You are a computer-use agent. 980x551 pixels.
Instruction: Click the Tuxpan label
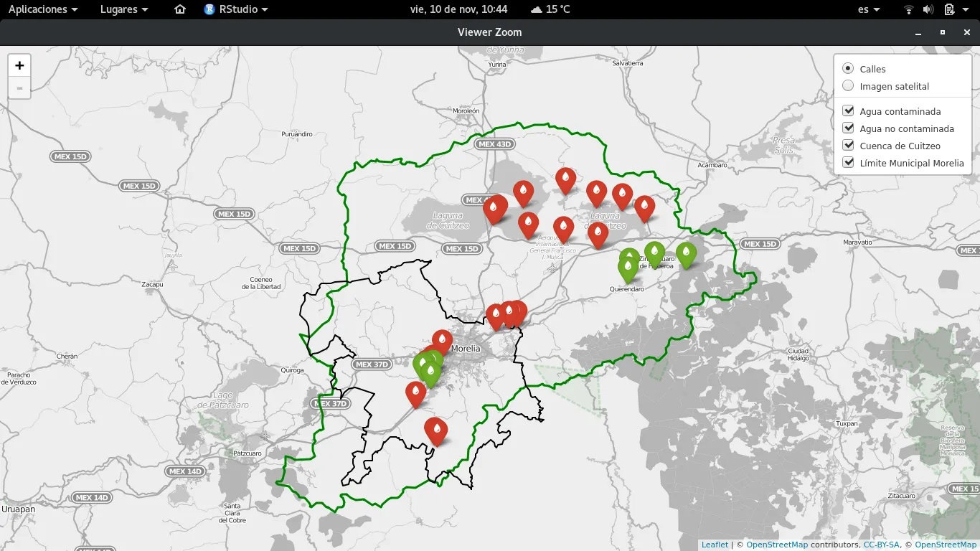[847, 423]
